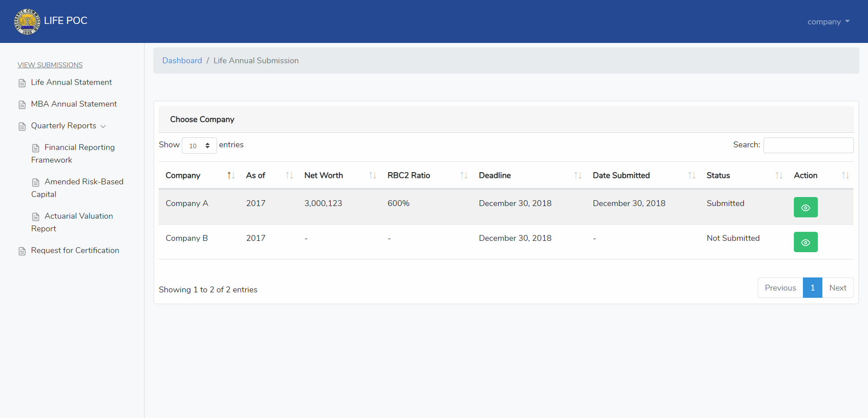The width and height of the screenshot is (868, 418).
Task: Open Financial Reporting Framework submenu item
Action: click(x=73, y=154)
